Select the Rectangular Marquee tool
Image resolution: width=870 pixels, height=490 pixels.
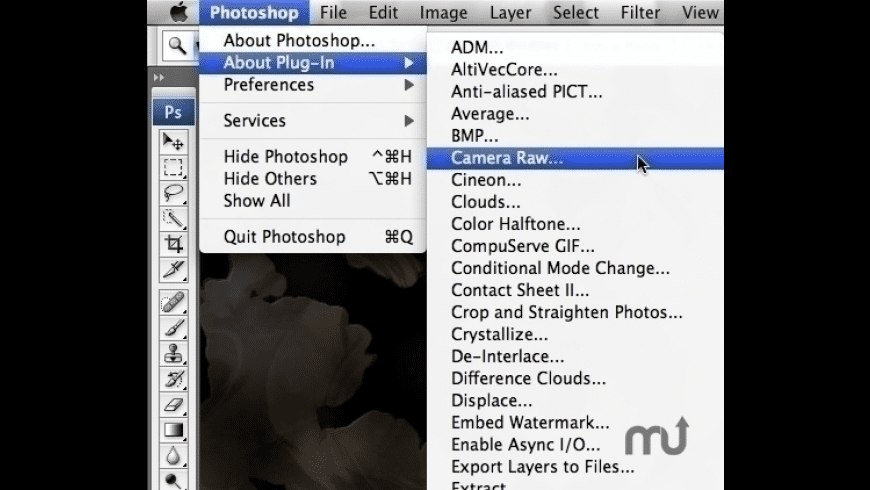(x=173, y=167)
